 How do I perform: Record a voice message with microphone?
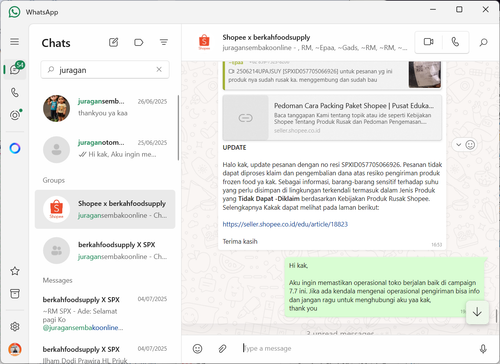point(483,349)
